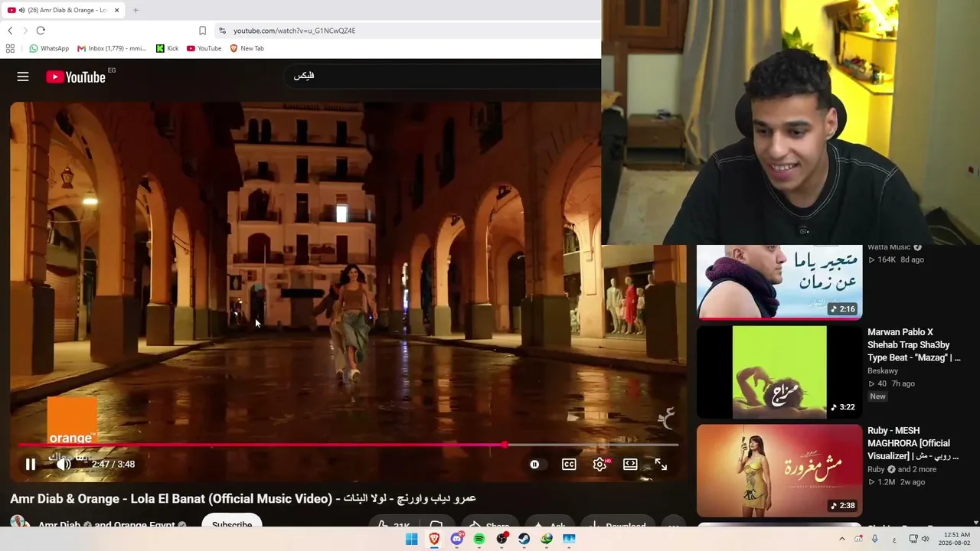Open OBS Studio from the taskbar
Screen dimensions: 980x551
(501, 539)
